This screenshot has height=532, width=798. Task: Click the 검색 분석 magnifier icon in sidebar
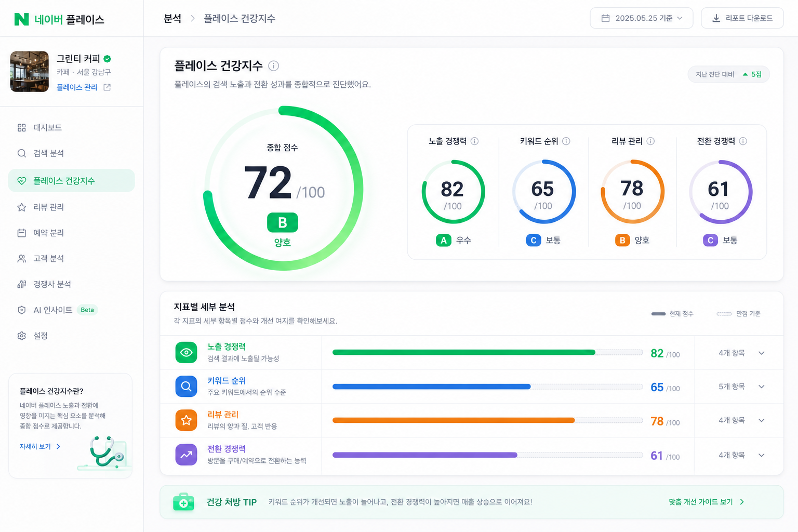click(22, 153)
